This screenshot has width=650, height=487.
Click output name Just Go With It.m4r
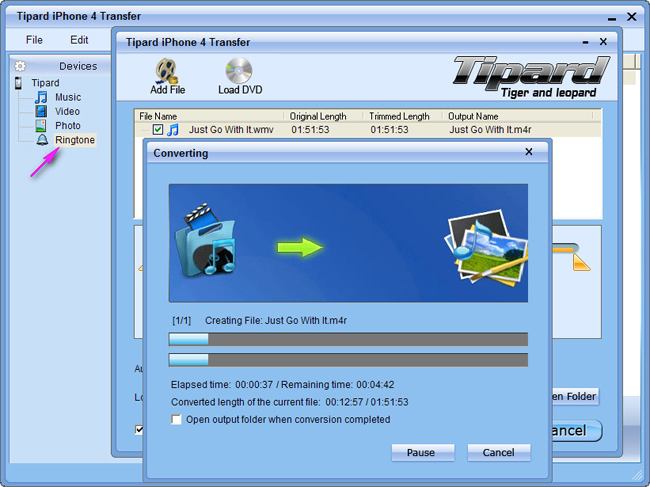(490, 130)
